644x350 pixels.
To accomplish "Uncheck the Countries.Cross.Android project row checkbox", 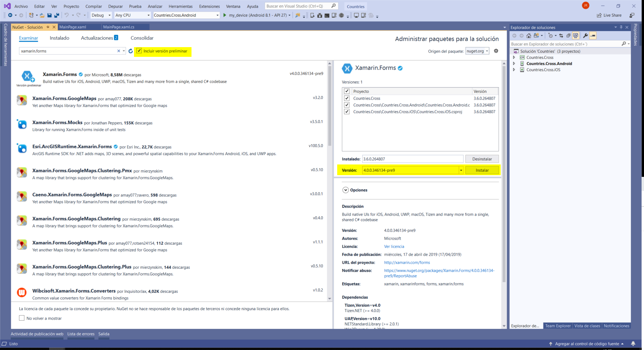I will pyautogui.click(x=347, y=105).
